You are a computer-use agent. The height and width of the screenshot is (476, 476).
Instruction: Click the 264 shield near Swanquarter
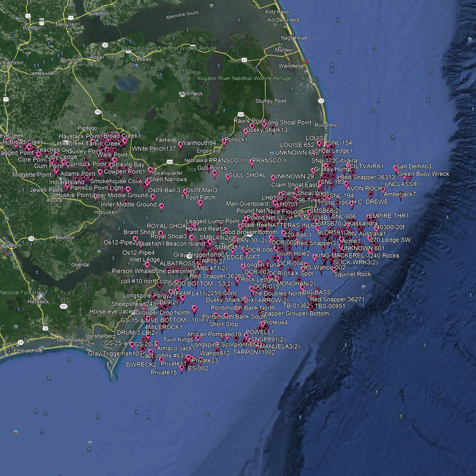coord(170,162)
